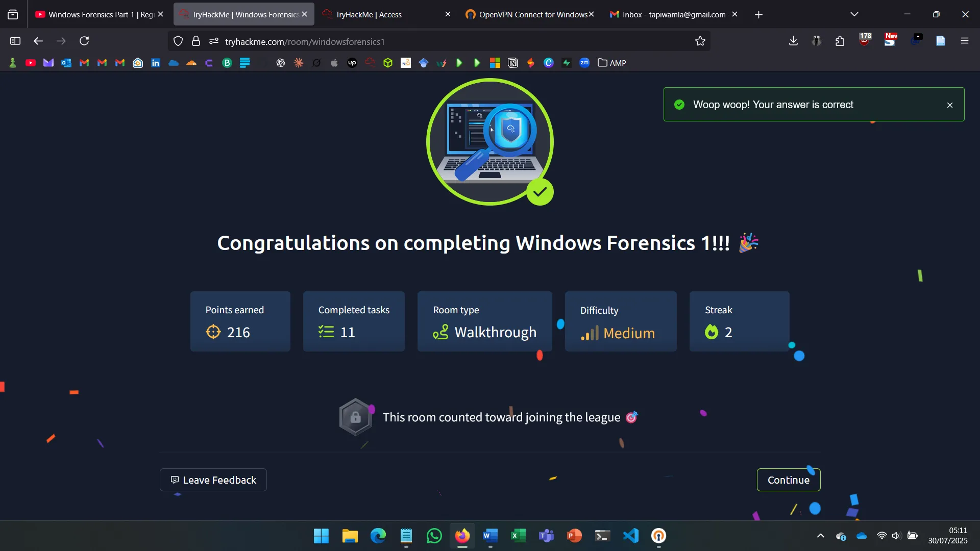
Task: Show hidden system tray icons
Action: pos(820,536)
